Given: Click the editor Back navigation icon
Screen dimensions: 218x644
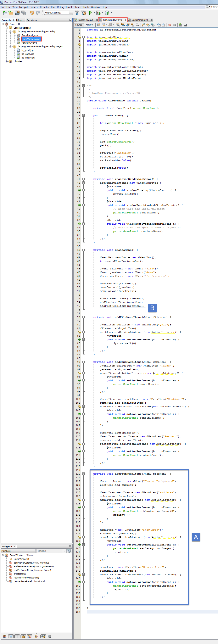Looking at the screenshot, I should 103,25.
